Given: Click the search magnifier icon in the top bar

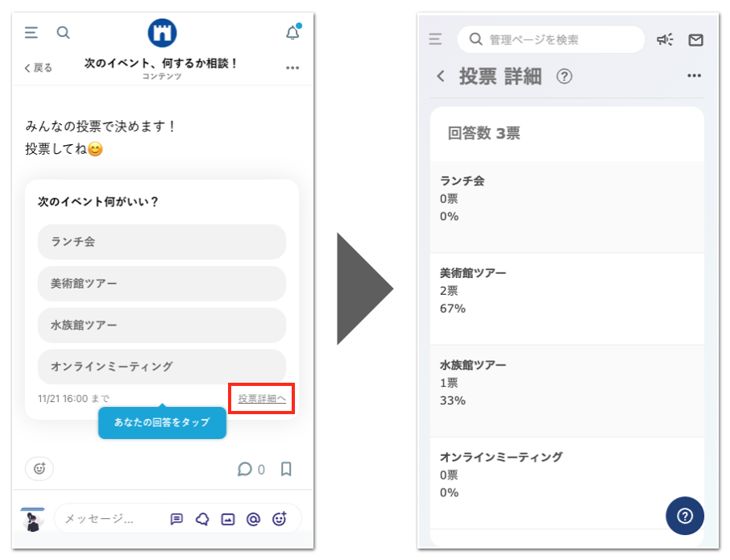Looking at the screenshot, I should (63, 32).
